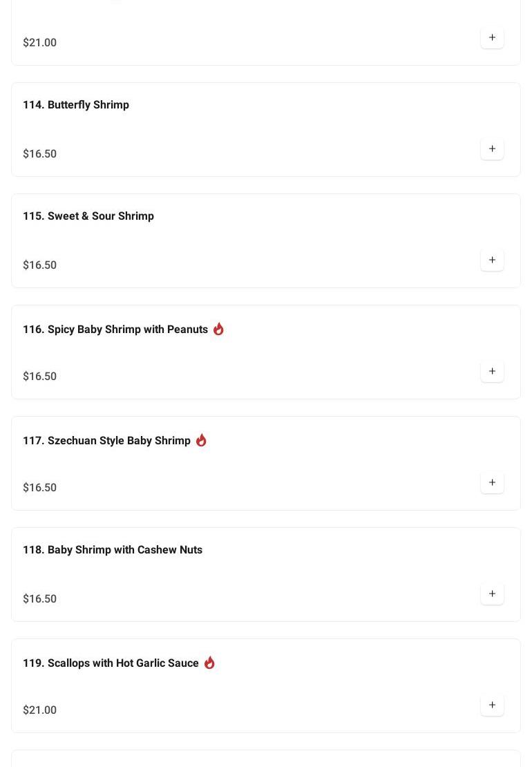Select 119. Scallops with Hot Garlic Sauce title
Image resolution: width=532 pixels, height=767 pixels.
point(111,663)
